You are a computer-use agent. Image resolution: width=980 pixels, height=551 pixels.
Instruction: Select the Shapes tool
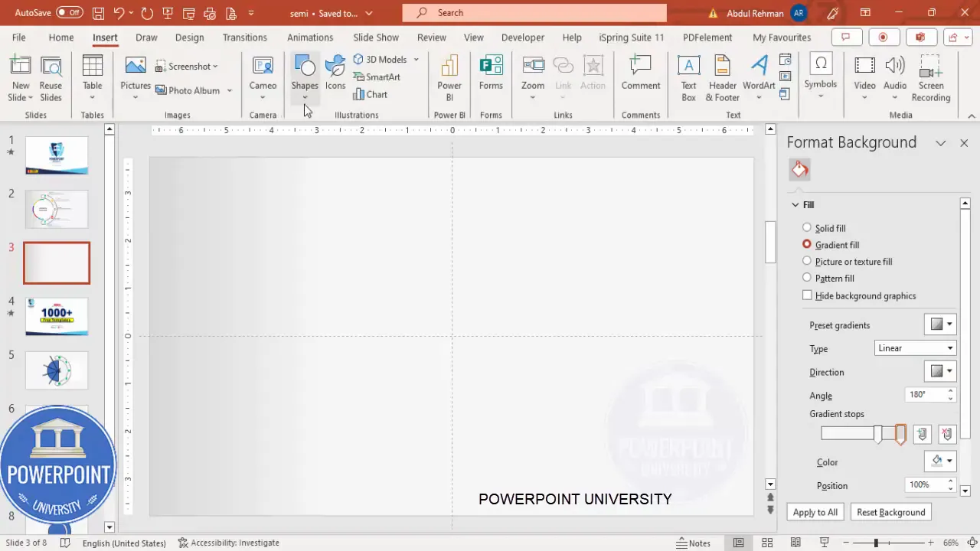pos(305,73)
